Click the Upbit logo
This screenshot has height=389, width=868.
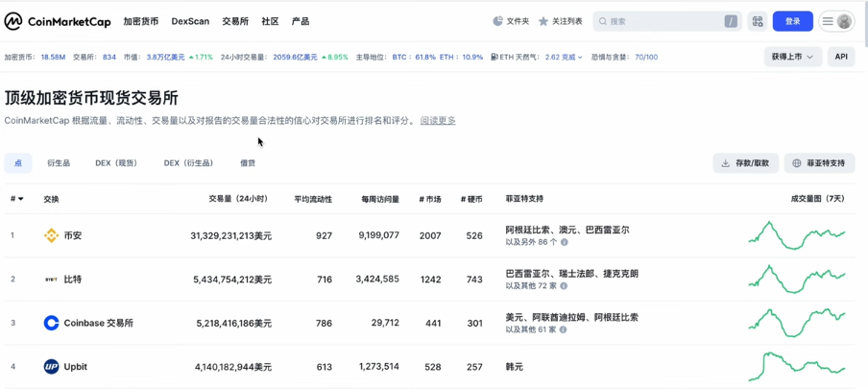tap(52, 367)
